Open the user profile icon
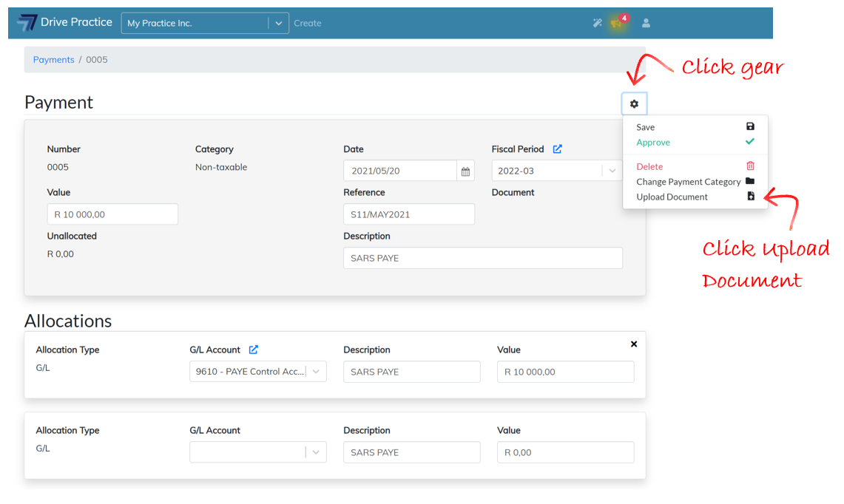Image resolution: width=844 pixels, height=504 pixels. point(646,23)
